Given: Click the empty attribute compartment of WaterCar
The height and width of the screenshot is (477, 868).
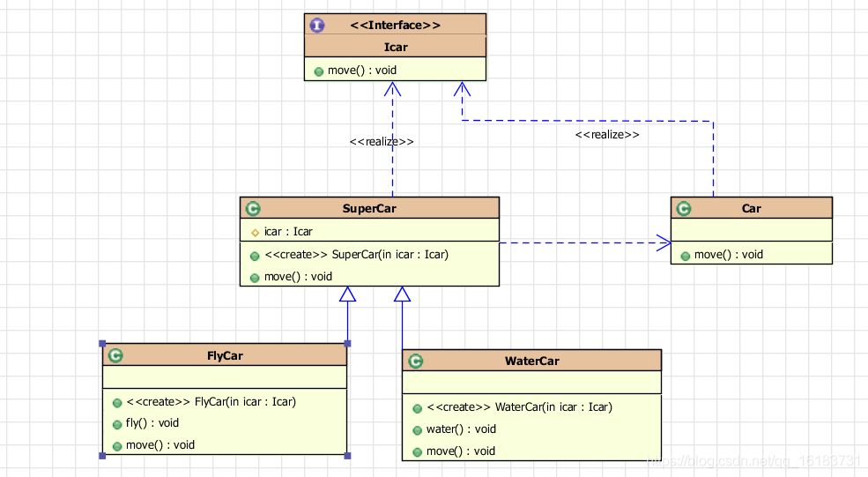Looking at the screenshot, I should tap(532, 383).
